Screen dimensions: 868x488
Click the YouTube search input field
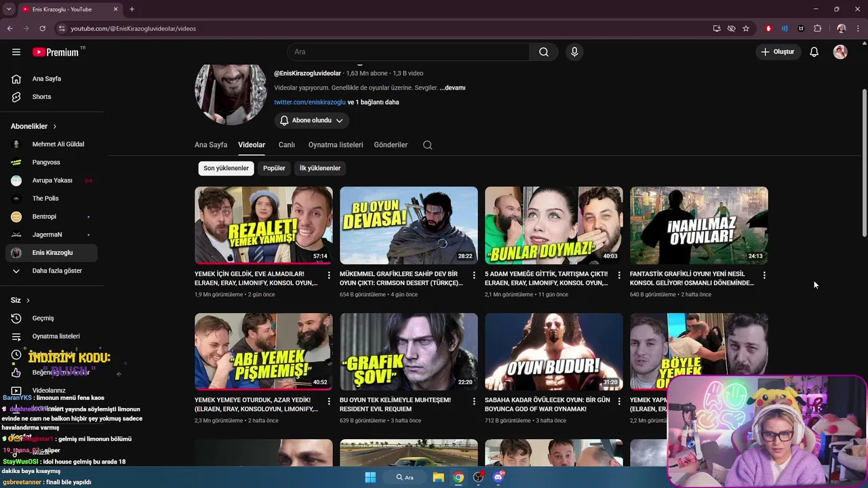click(x=409, y=52)
